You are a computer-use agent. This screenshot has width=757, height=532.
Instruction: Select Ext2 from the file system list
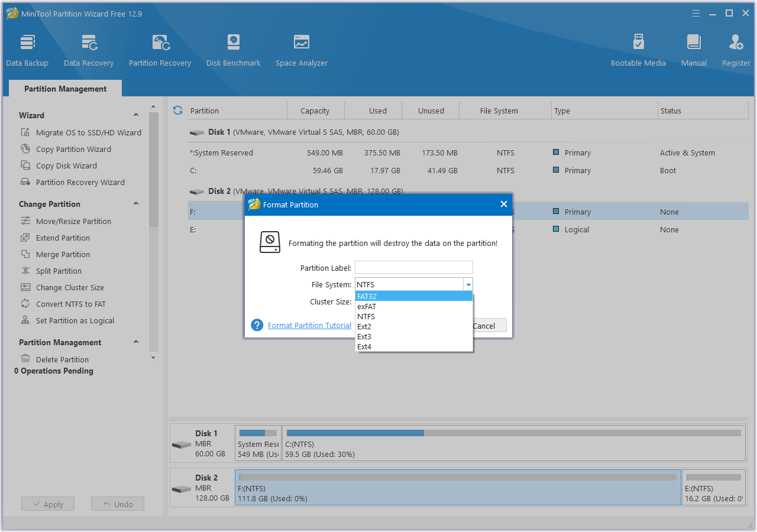(414, 326)
